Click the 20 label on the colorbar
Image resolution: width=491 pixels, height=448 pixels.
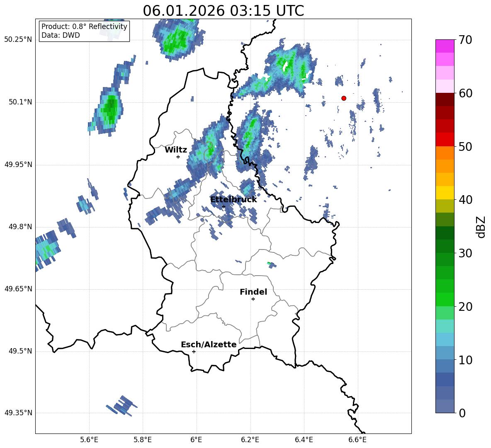(x=465, y=307)
